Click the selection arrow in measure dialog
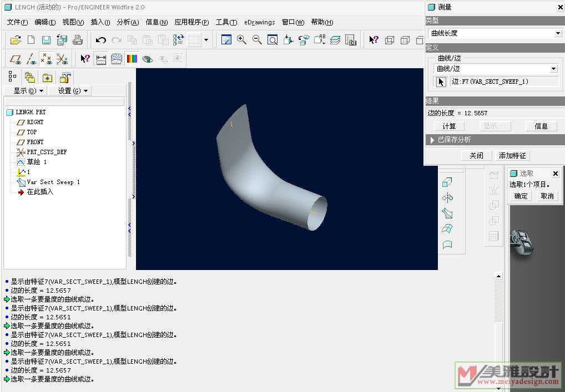Screen dimensions: 565x392 coord(441,82)
